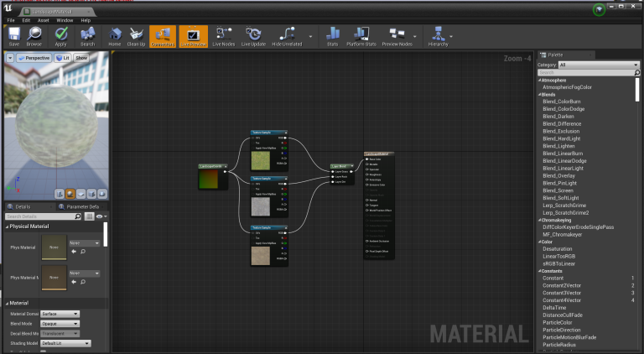Open Browse to locate the asset

(x=34, y=35)
